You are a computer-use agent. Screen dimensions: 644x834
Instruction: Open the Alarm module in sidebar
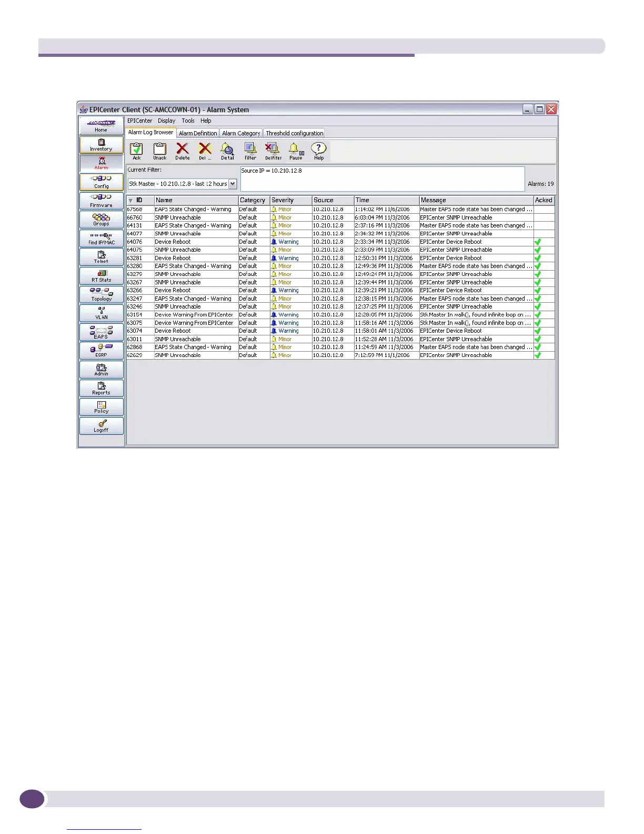pyautogui.click(x=101, y=163)
